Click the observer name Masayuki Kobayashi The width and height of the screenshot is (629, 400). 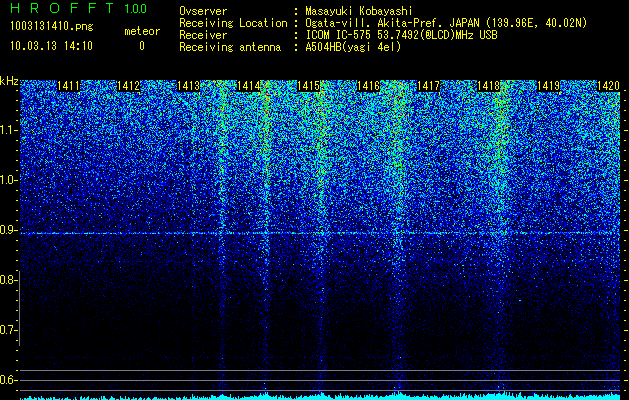[x=358, y=11]
